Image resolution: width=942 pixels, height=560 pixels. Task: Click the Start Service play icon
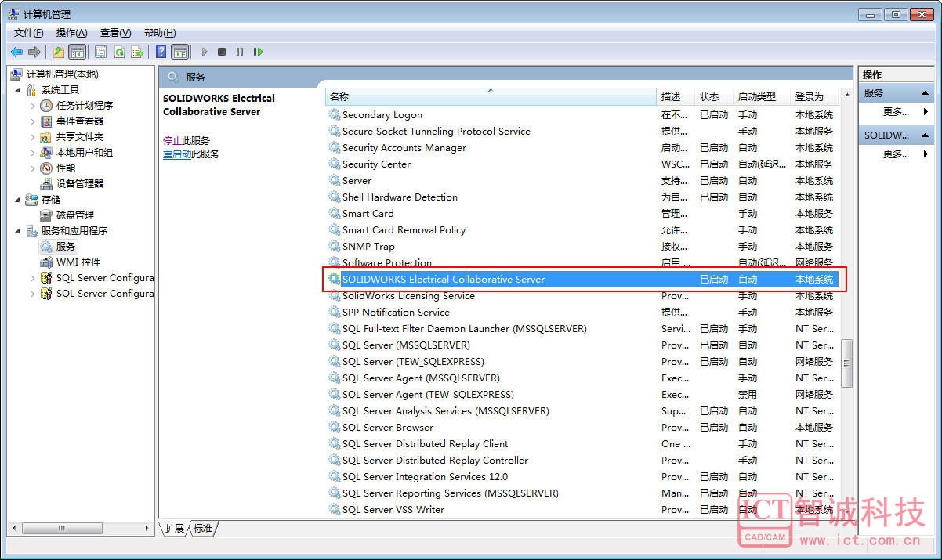point(205,52)
